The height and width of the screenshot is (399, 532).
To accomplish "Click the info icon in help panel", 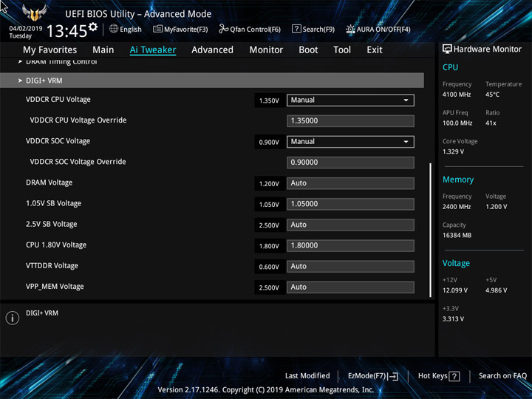I will pyautogui.click(x=13, y=318).
